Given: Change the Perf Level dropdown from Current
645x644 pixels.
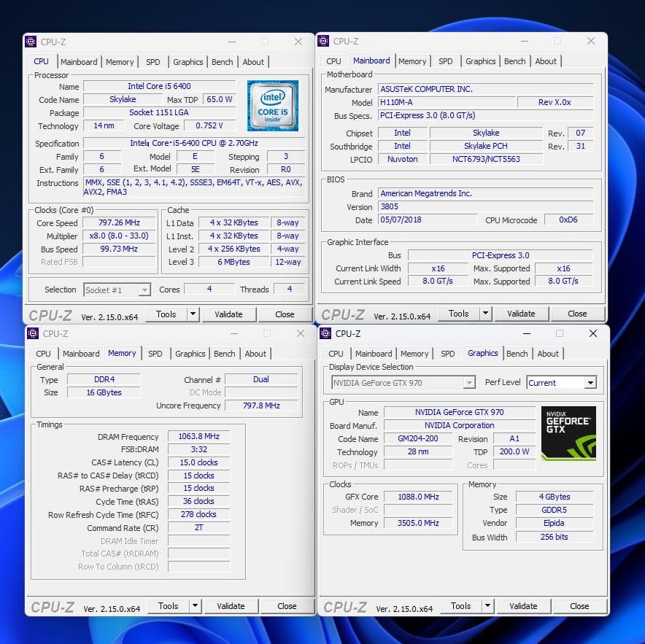Looking at the screenshot, I should pyautogui.click(x=562, y=382).
